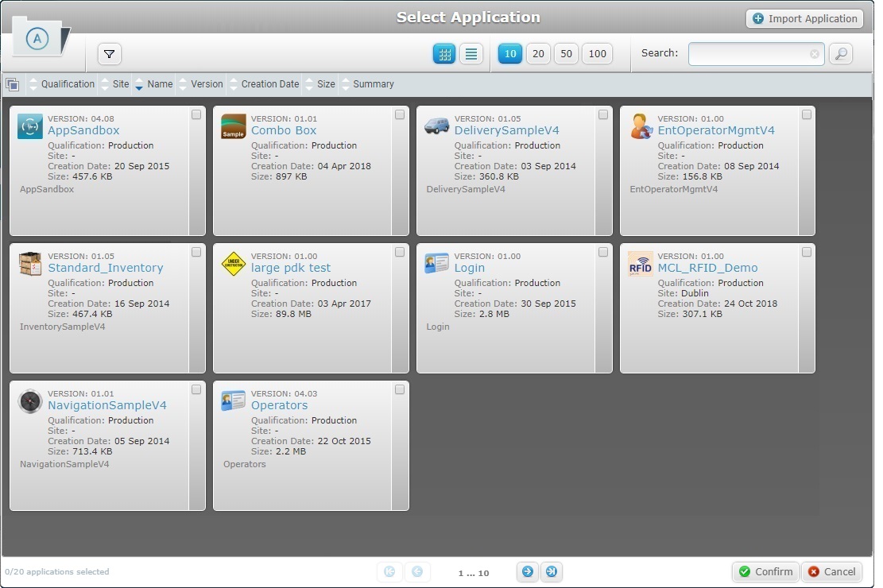Click the DeliverySampleV4 truck icon
The image size is (883, 588).
(x=436, y=126)
